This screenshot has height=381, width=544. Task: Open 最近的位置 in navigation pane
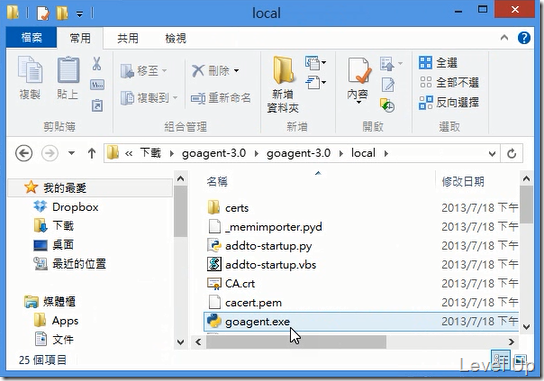(x=69, y=264)
